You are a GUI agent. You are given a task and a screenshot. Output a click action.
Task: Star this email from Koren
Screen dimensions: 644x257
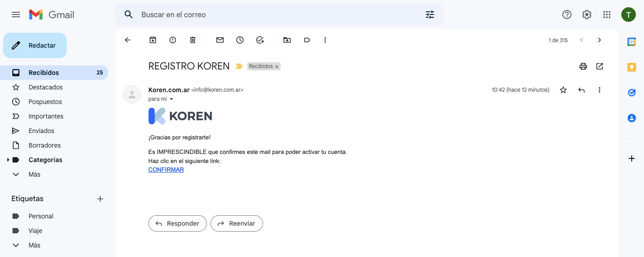(563, 90)
